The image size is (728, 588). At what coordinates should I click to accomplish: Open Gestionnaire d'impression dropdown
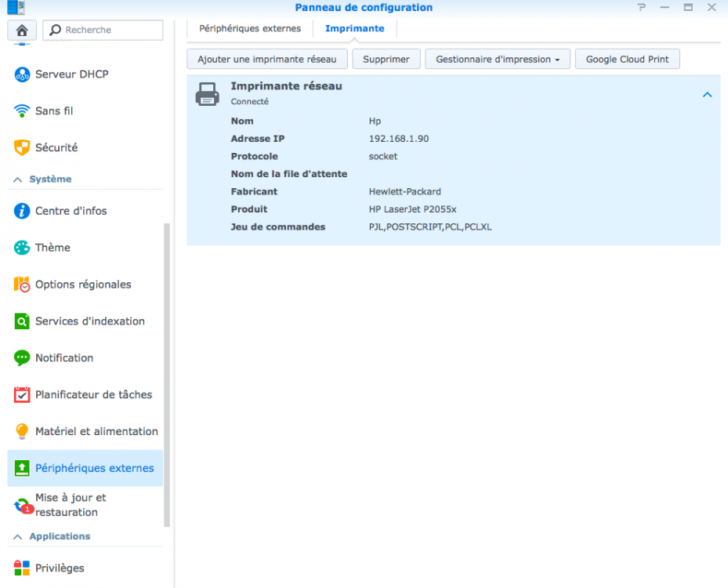498,59
